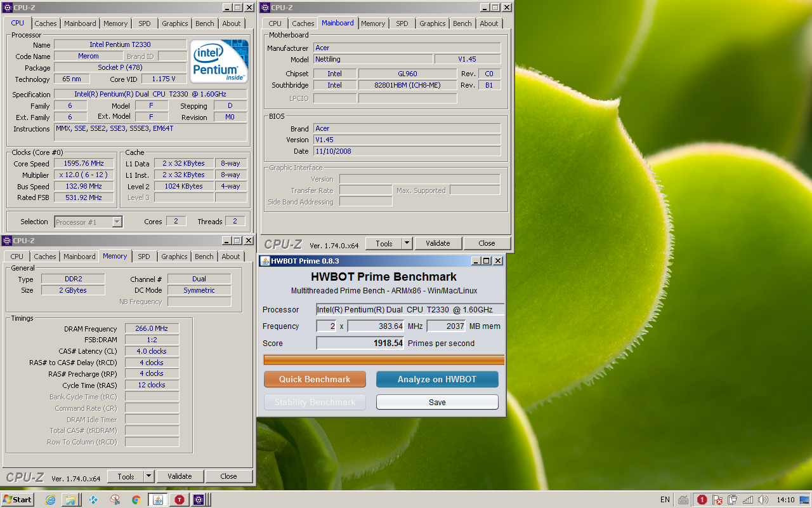Click the red number-1 tray icon
Image resolution: width=812 pixels, height=508 pixels.
point(702,500)
